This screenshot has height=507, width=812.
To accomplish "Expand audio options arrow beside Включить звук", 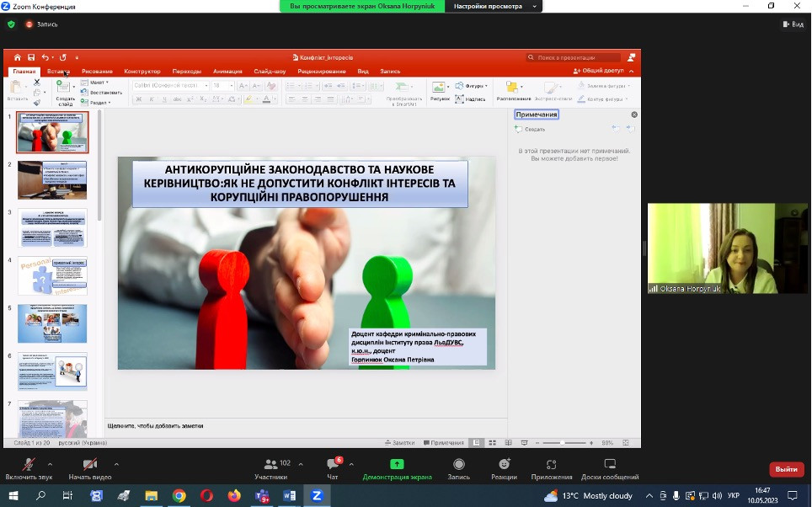I will coord(50,464).
